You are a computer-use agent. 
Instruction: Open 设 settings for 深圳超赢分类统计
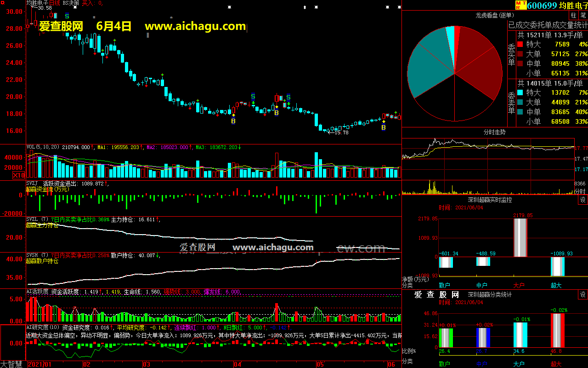[x=582, y=295]
